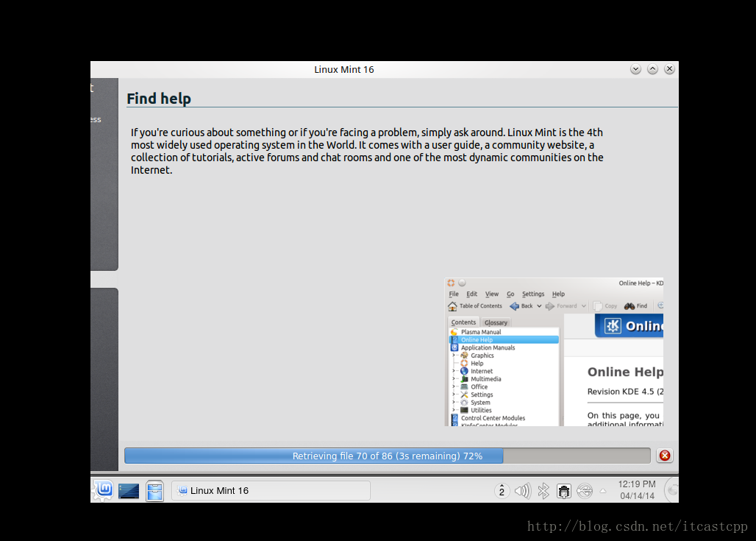The width and height of the screenshot is (756, 541).
Task: Click the Copy icon in help toolbar
Action: (x=598, y=306)
